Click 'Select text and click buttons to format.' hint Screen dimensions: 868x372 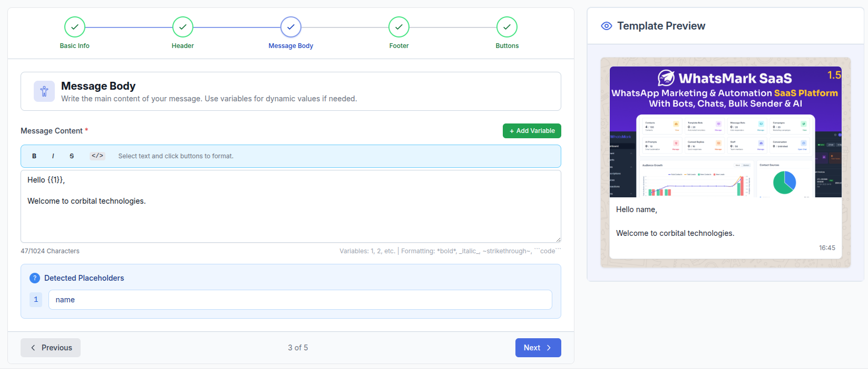tap(176, 156)
